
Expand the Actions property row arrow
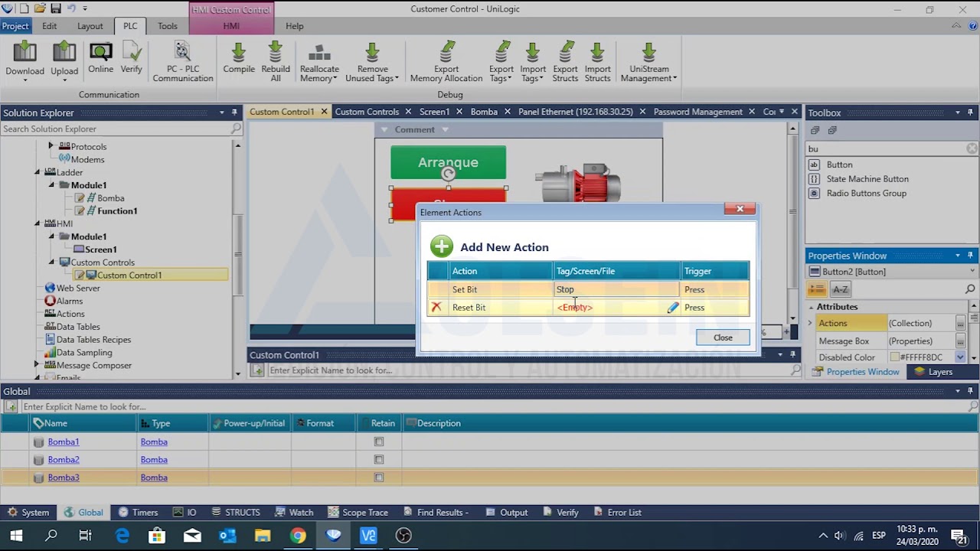810,323
